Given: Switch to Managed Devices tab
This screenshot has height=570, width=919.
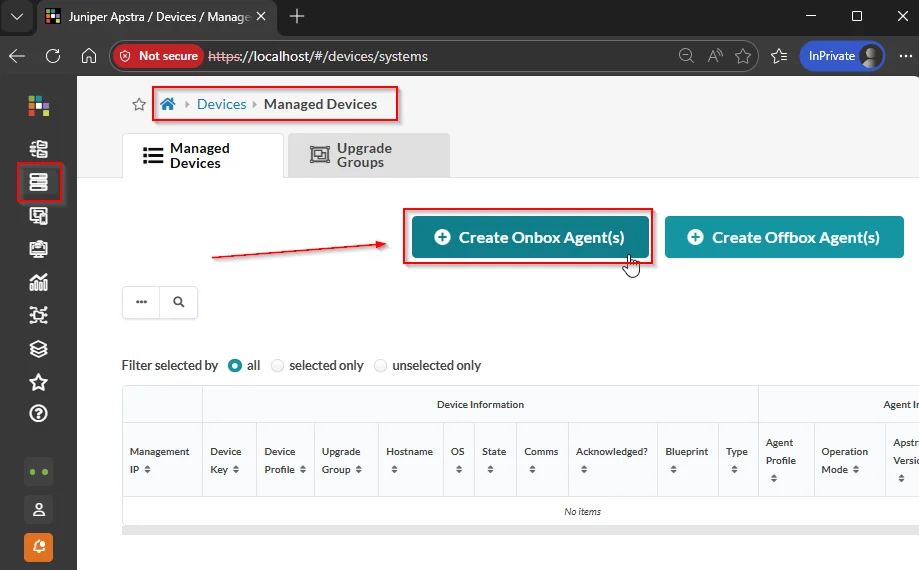Looking at the screenshot, I should point(203,156).
